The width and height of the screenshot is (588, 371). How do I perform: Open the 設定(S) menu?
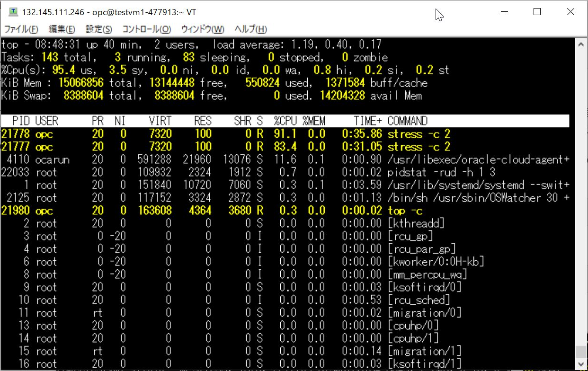(x=98, y=29)
